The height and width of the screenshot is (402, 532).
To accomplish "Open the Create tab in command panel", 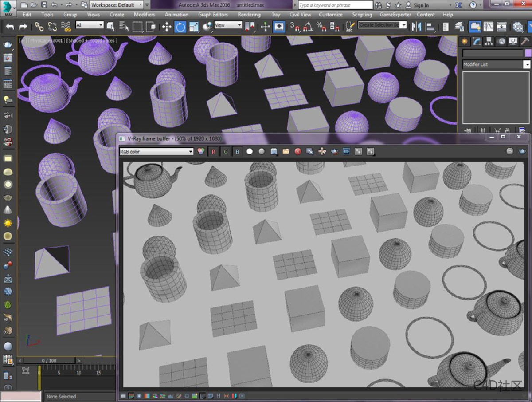I will coord(465,42).
